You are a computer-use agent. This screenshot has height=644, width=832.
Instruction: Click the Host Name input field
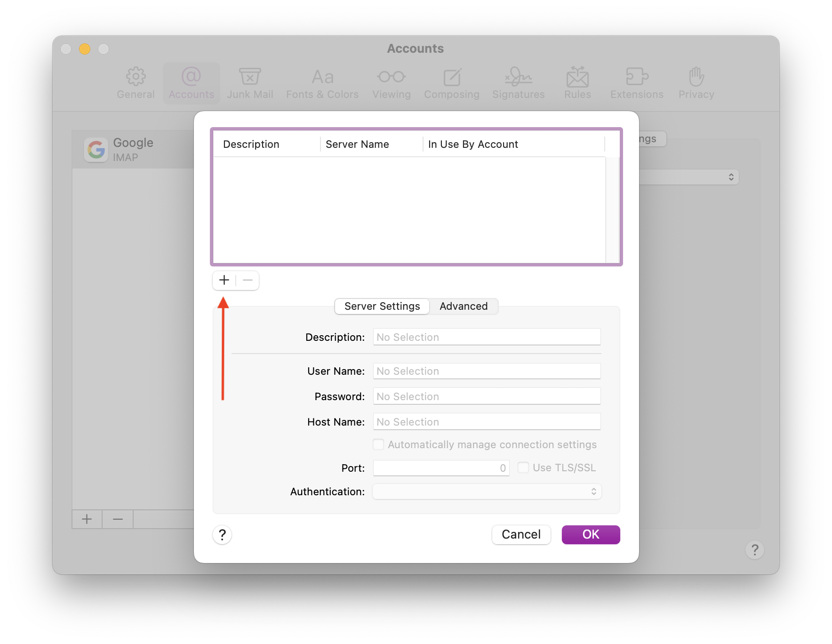(x=487, y=422)
